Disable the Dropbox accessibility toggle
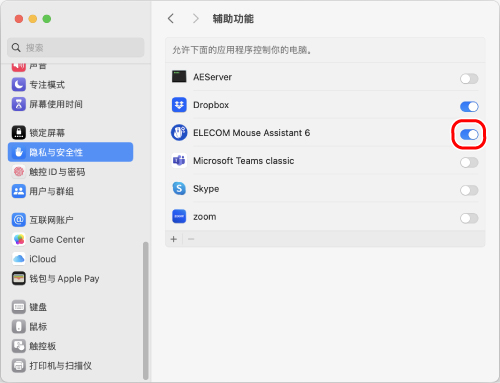The height and width of the screenshot is (383, 500). coord(469,107)
